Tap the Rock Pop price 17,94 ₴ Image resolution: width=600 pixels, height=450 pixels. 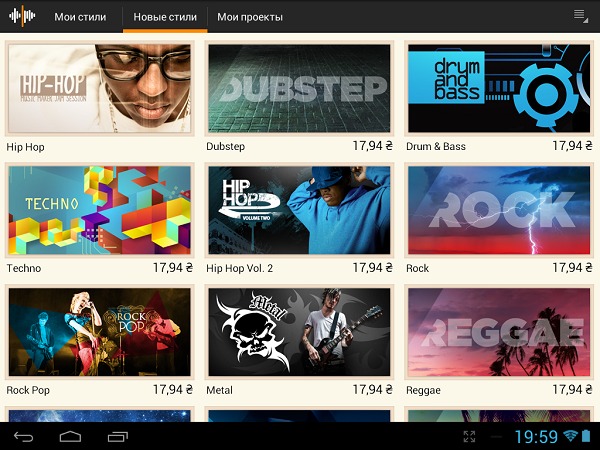pyautogui.click(x=173, y=390)
